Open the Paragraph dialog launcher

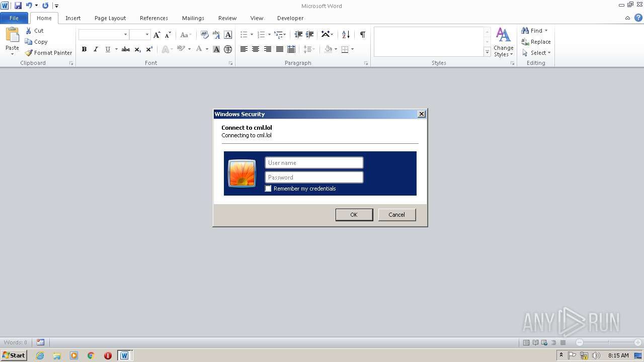pyautogui.click(x=366, y=63)
